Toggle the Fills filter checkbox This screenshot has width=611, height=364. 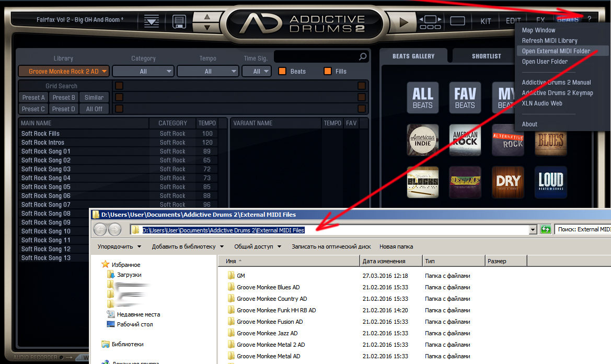328,71
